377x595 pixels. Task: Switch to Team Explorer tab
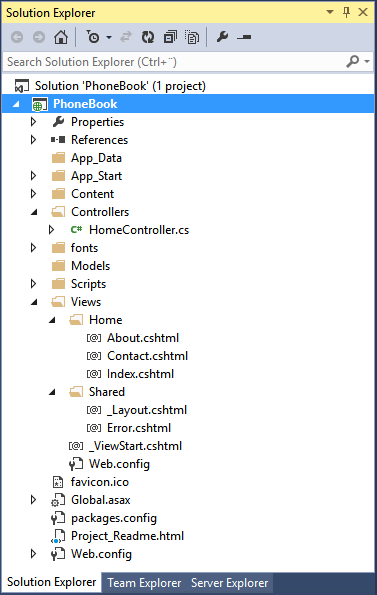pyautogui.click(x=144, y=583)
